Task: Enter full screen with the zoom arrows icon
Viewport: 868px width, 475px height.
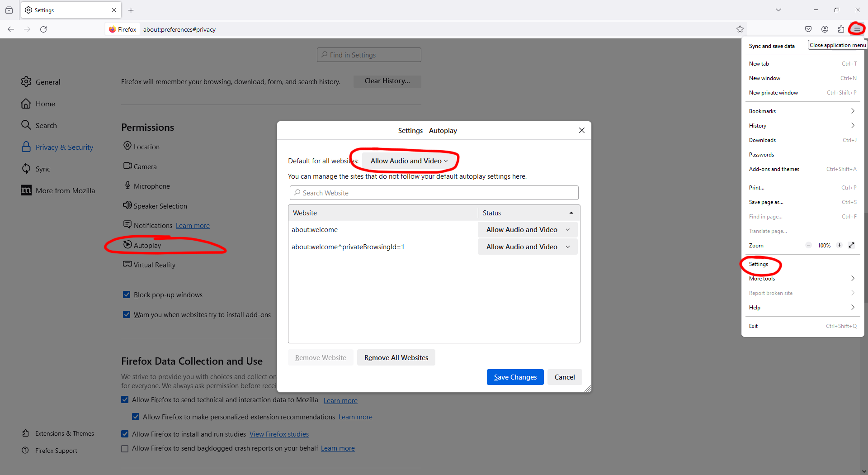Action: click(851, 245)
